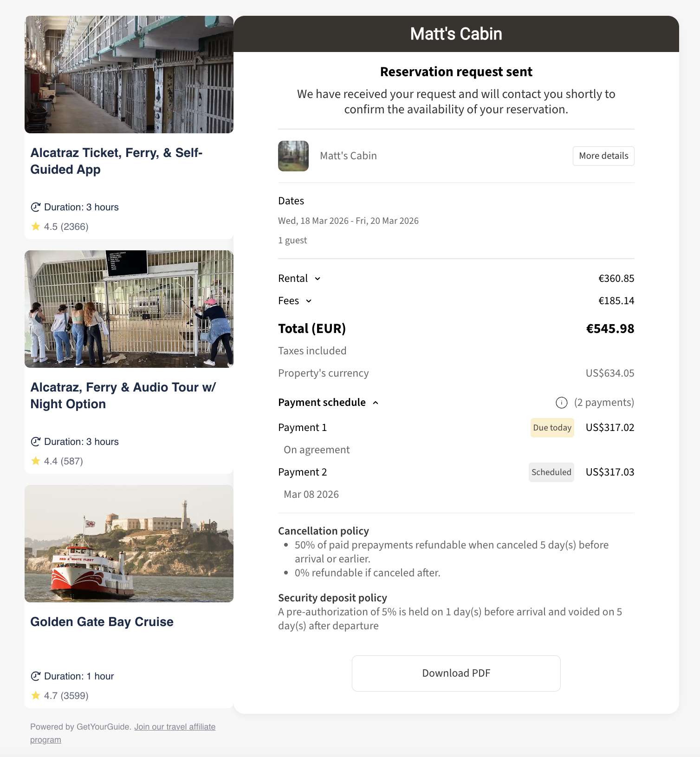Collapse the Payment schedule section
This screenshot has height=757, width=700.
coord(376,403)
